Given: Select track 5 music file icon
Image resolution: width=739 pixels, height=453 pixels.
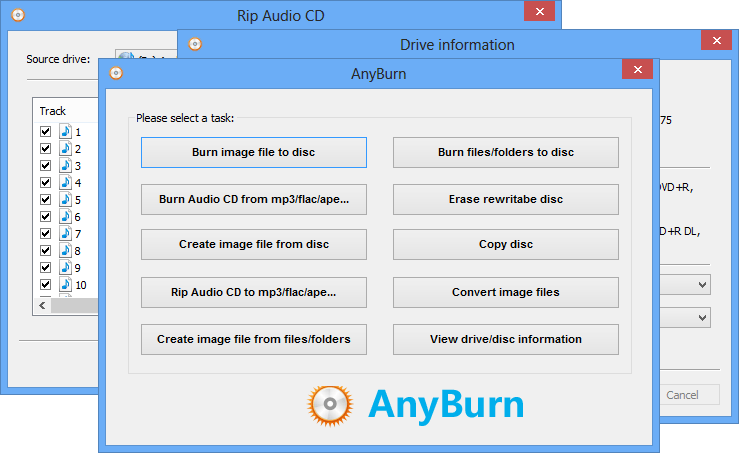Looking at the screenshot, I should pyautogui.click(x=66, y=199).
